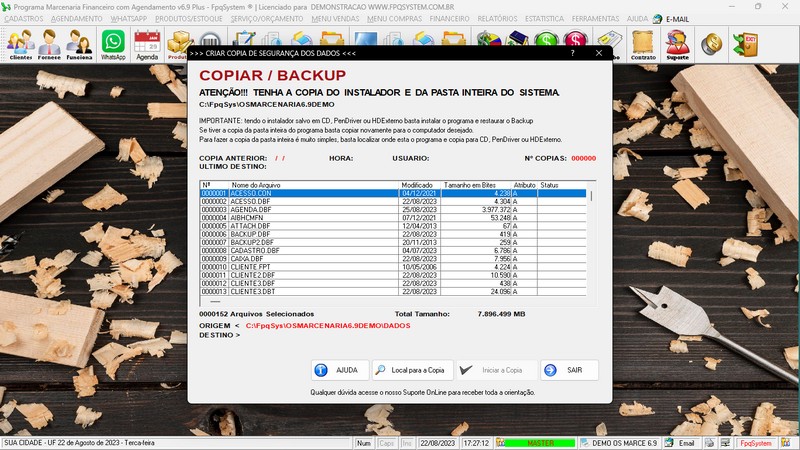This screenshot has height=450, width=800.
Task: Open the PRODUTOS/ESTOQUE menu
Action: 189,19
